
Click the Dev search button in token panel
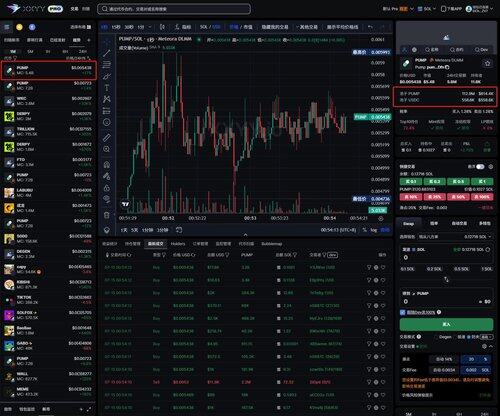pos(482,50)
